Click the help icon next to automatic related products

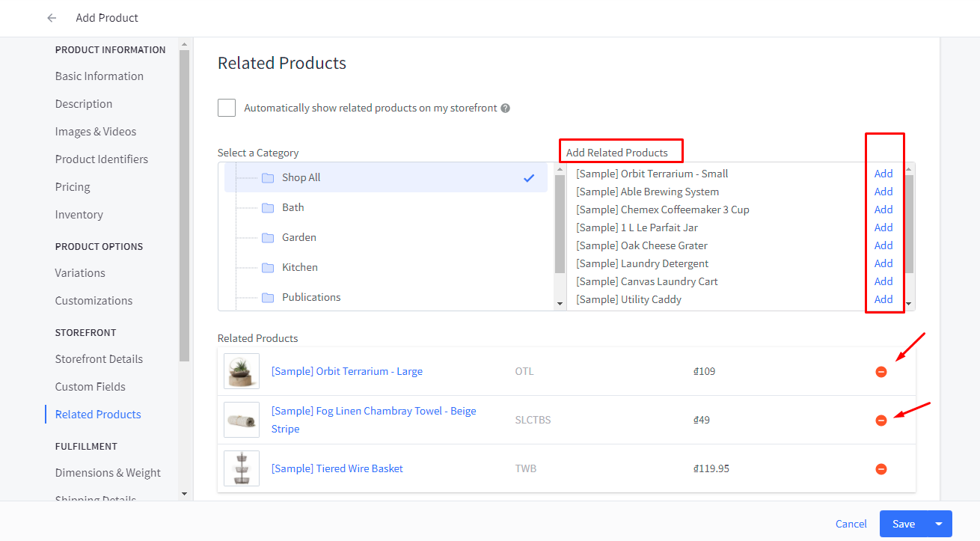coord(506,108)
